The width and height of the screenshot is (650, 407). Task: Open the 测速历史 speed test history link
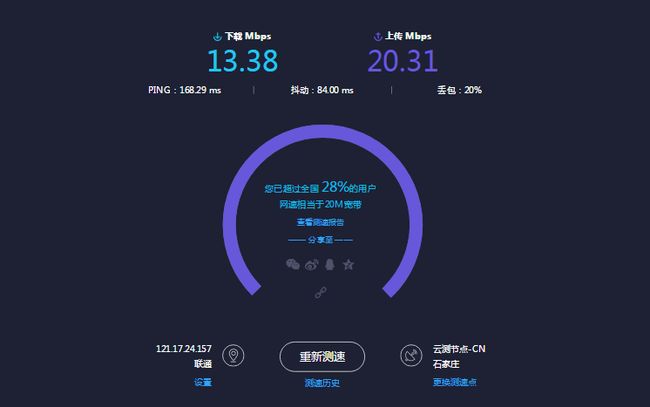pyautogui.click(x=322, y=383)
